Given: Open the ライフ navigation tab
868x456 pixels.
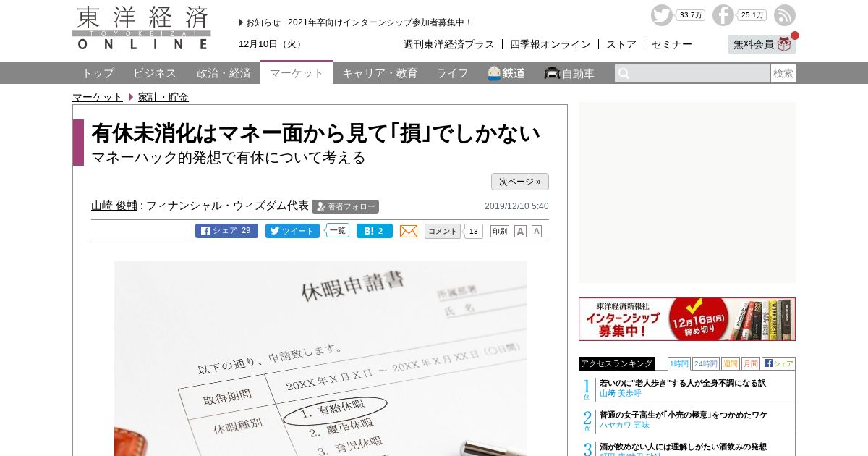Looking at the screenshot, I should coord(452,73).
